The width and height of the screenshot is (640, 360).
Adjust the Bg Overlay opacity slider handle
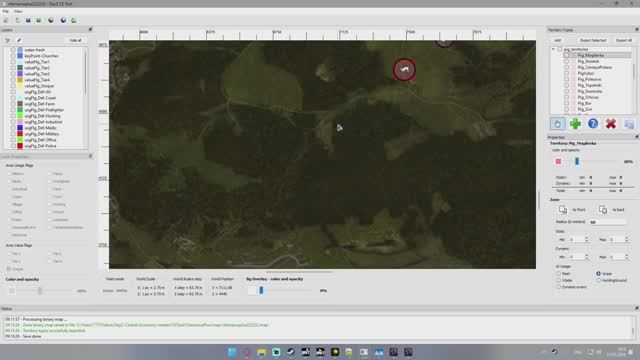261,290
